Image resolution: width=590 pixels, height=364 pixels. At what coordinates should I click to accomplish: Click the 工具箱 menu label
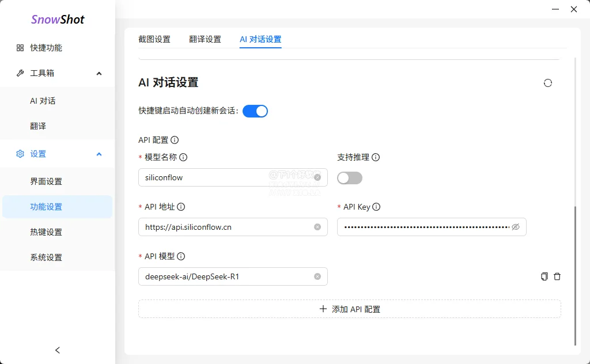tap(42, 73)
